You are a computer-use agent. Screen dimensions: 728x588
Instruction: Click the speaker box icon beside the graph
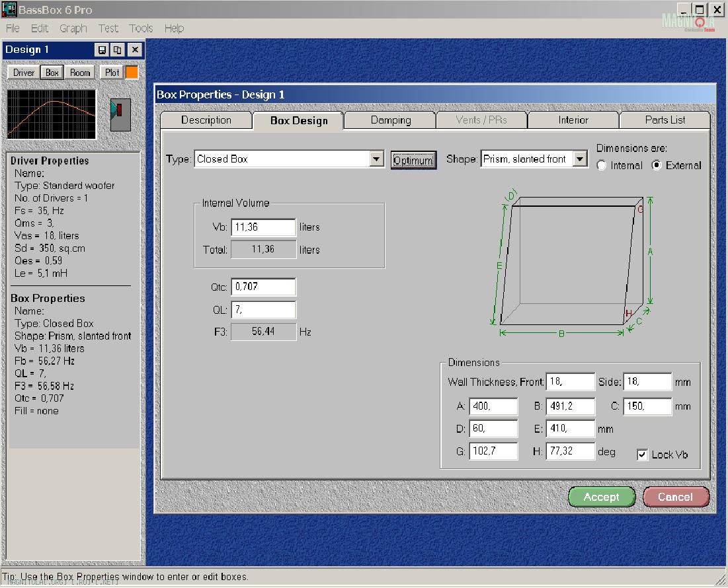click(120, 114)
